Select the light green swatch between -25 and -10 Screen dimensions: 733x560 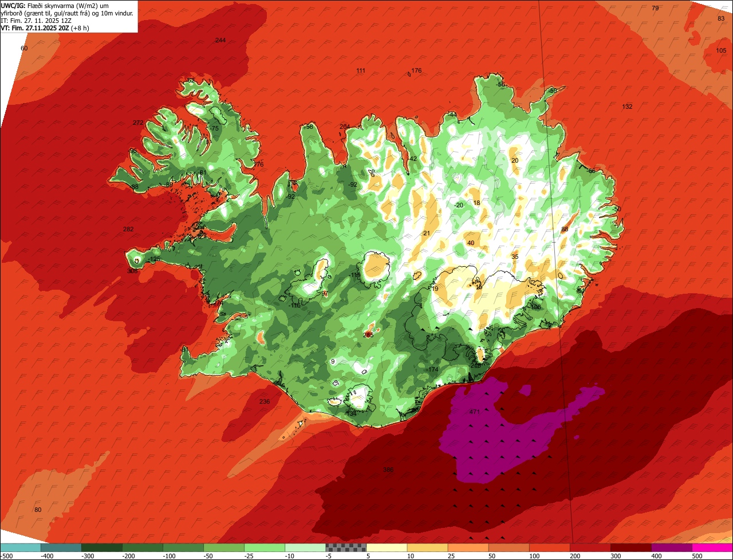coord(265,547)
